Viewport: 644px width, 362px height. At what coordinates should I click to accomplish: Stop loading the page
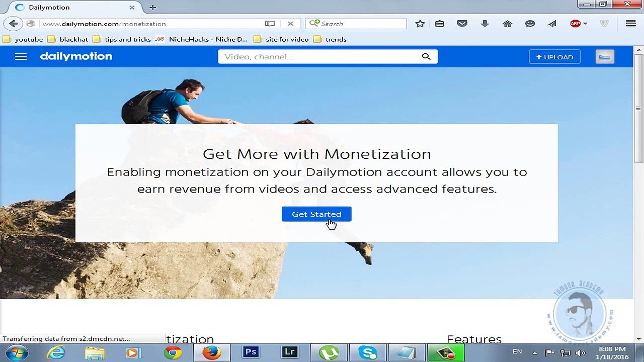[290, 24]
